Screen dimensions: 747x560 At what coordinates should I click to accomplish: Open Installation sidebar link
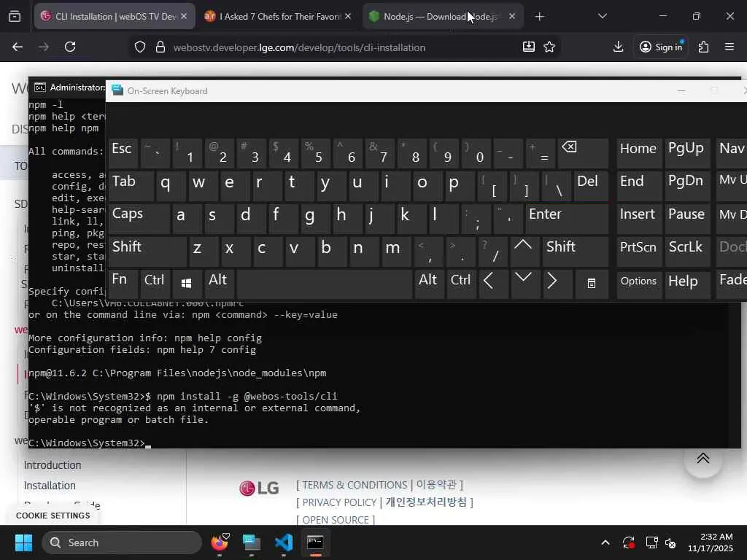point(50,485)
